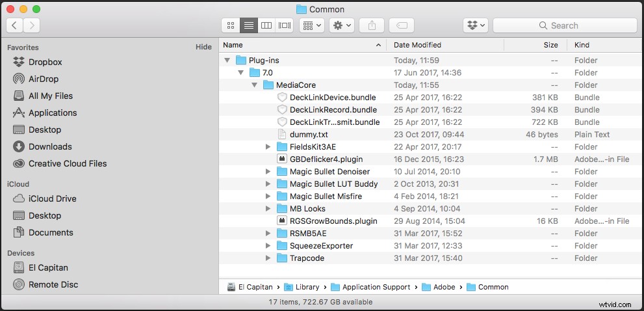Click the Trapcode folder icon
Image resolution: width=644 pixels, height=311 pixels.
[282, 258]
